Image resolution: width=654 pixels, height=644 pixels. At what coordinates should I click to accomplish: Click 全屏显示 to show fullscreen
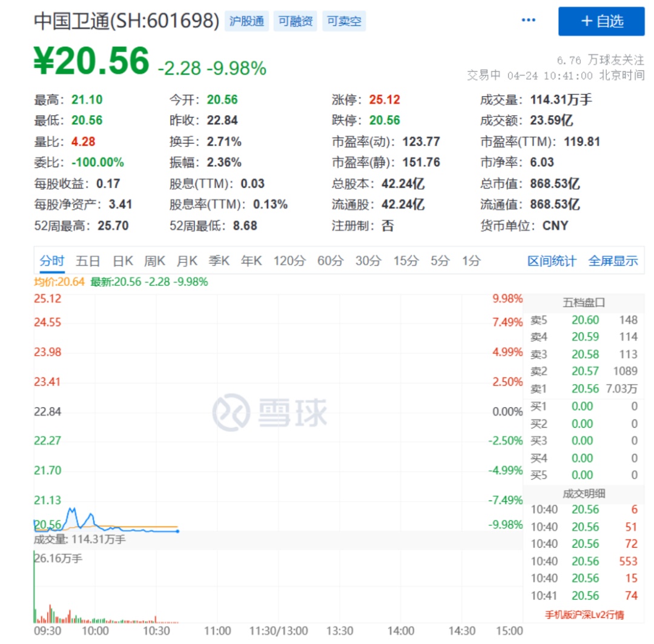(613, 261)
